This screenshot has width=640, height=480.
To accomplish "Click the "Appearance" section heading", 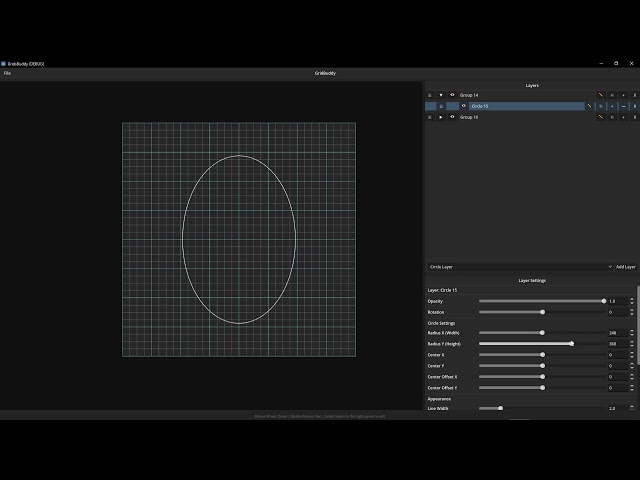I will [x=439, y=399].
